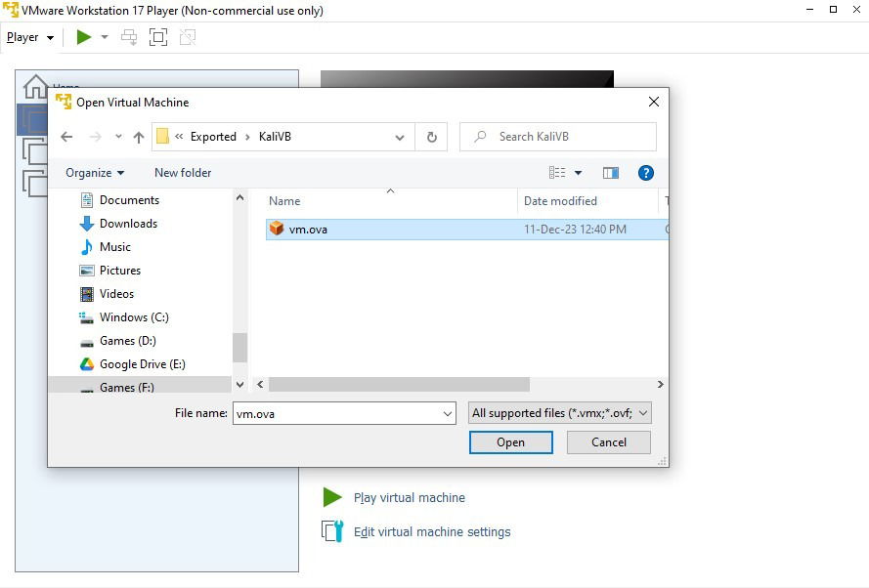Start the virtual machine with the green play icon

point(84,37)
